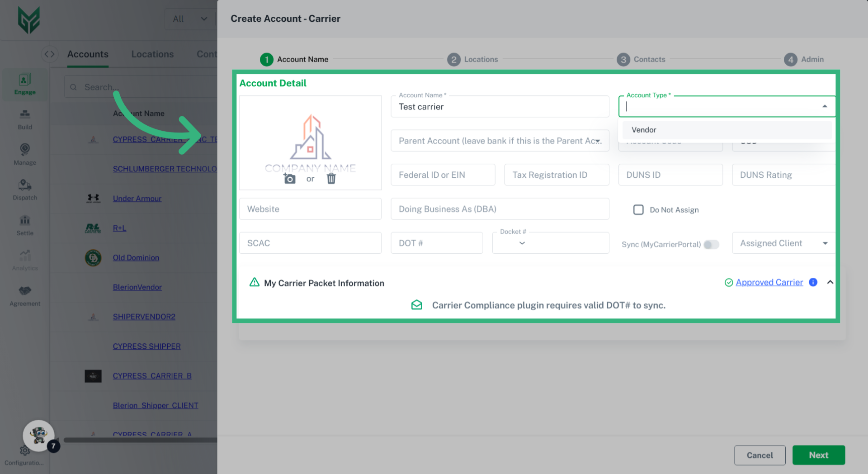The width and height of the screenshot is (868, 474).
Task: Open the Manage sidebar section
Action: tap(25, 154)
